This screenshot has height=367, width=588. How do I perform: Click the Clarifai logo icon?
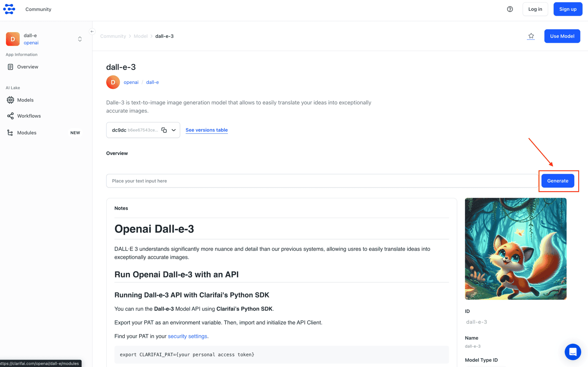coord(9,9)
